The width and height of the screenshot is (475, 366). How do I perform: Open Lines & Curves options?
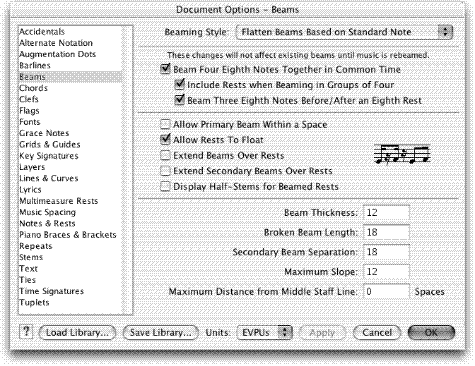pyautogui.click(x=70, y=178)
